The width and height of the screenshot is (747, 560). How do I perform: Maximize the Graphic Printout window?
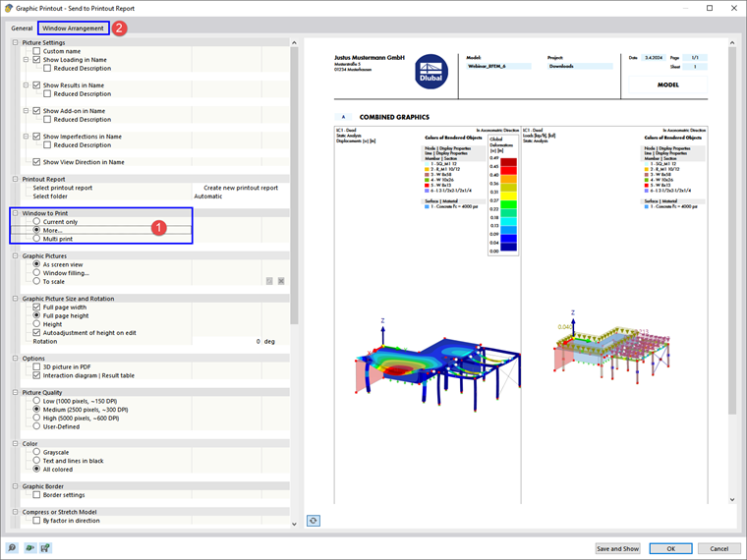pyautogui.click(x=710, y=8)
